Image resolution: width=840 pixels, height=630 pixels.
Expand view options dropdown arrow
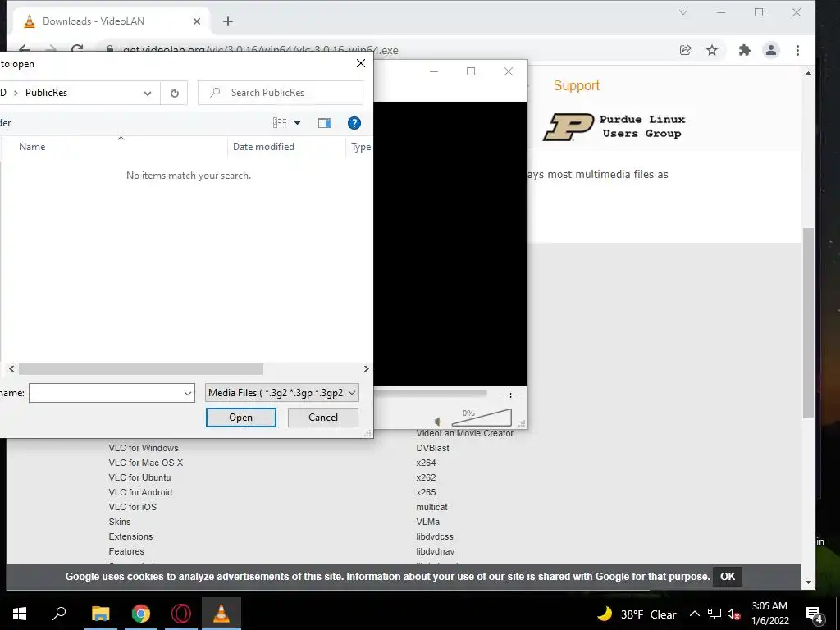tap(297, 123)
